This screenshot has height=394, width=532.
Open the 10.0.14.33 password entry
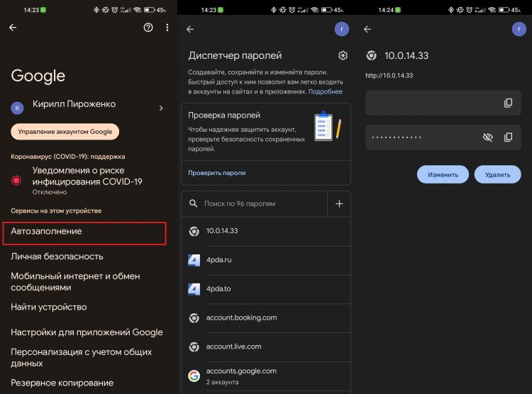266,231
